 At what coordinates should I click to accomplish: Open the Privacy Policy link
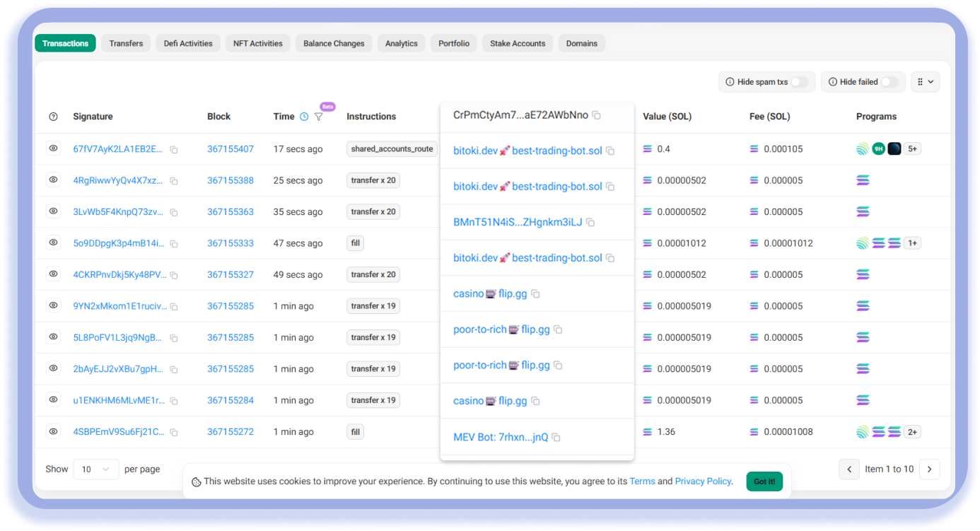[x=703, y=482]
